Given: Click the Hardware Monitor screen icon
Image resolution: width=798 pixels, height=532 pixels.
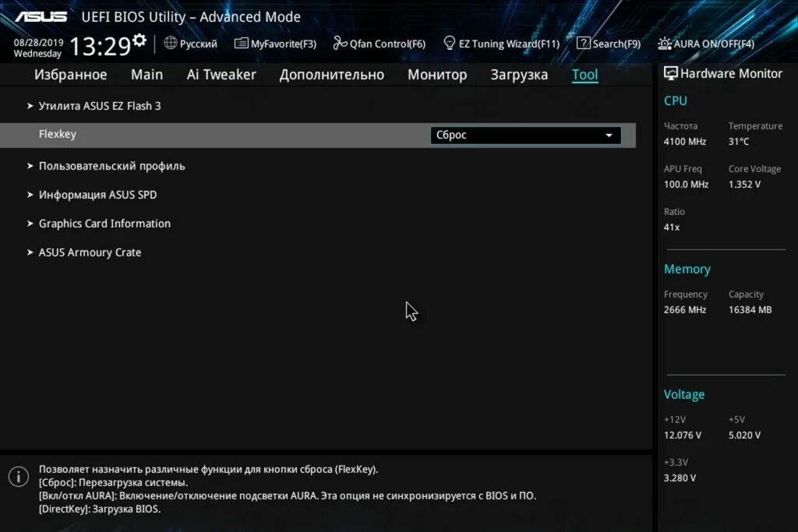Looking at the screenshot, I should coord(671,73).
